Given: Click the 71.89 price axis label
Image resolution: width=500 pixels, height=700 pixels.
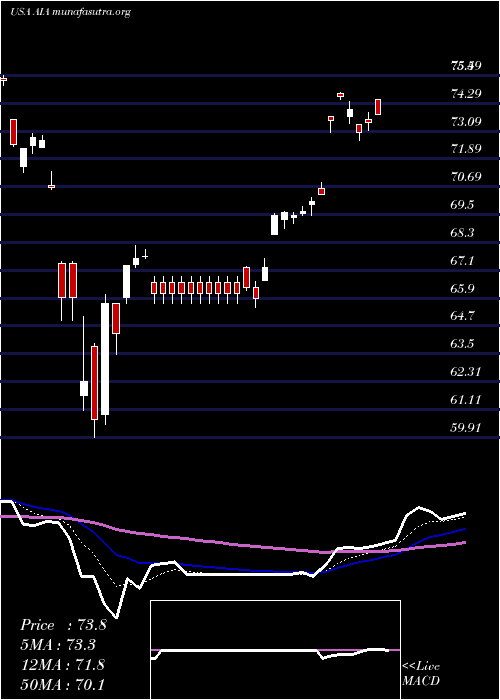Looking at the screenshot, I should coord(466,149).
